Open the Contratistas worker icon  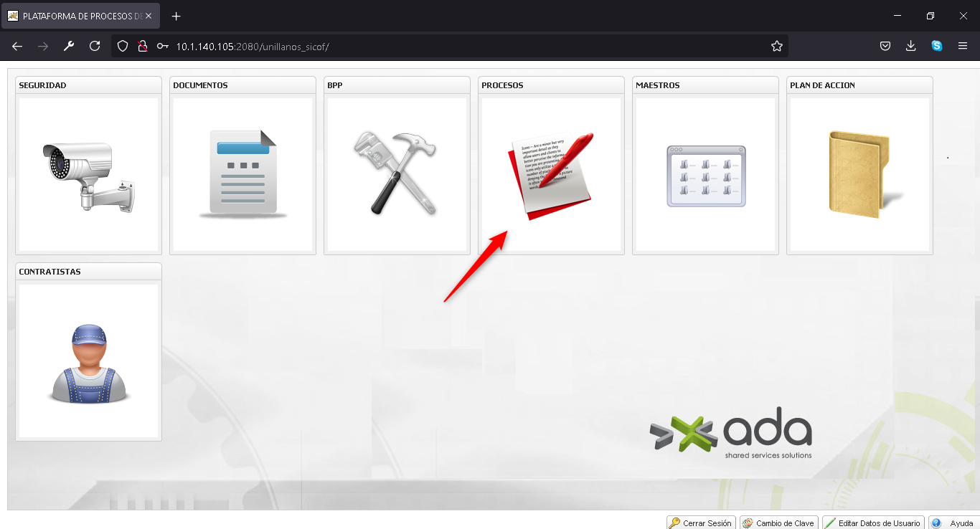90,363
